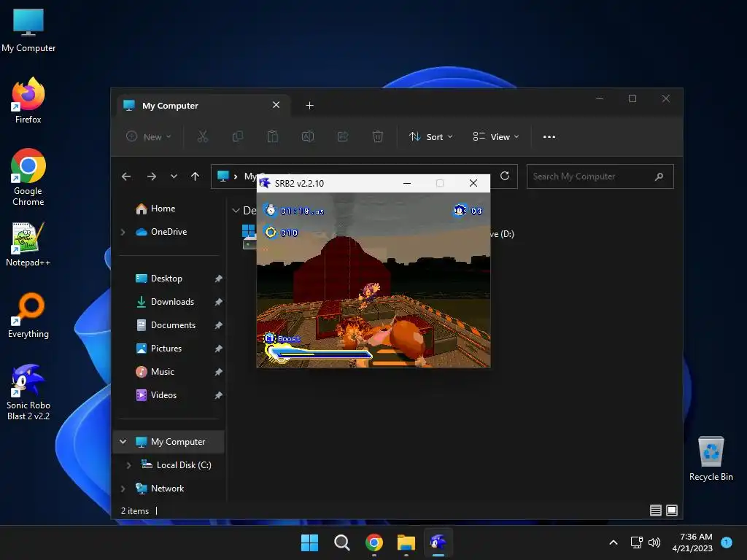Image resolution: width=747 pixels, height=560 pixels.
Task: Add a new Explorer tab
Action: point(309,106)
